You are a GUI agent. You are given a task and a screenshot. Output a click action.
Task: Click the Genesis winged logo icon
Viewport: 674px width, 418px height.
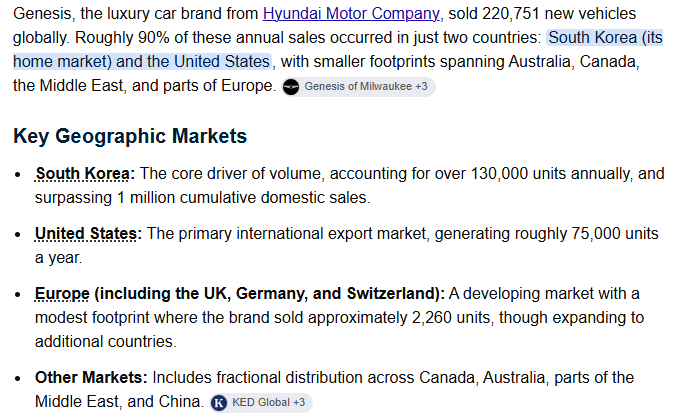(291, 87)
